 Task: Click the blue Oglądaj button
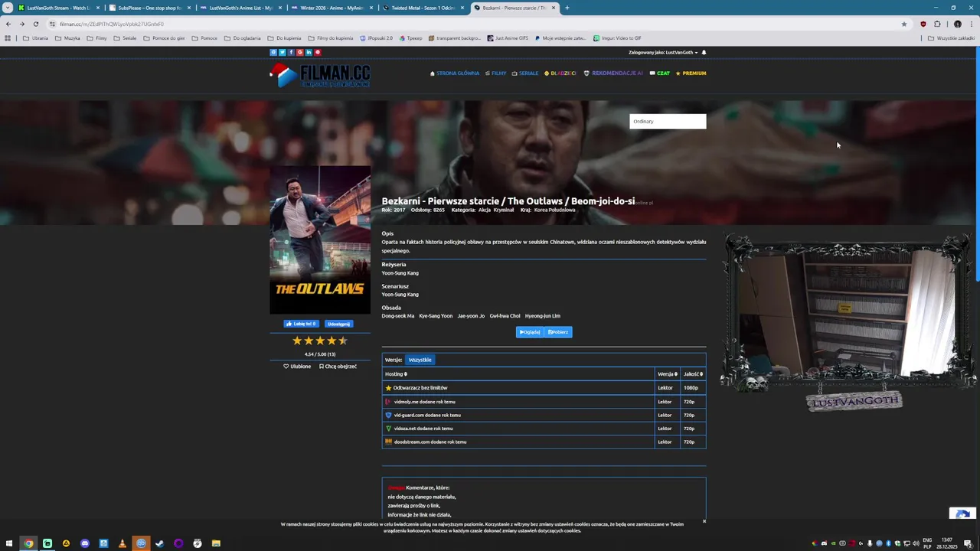pyautogui.click(x=529, y=332)
